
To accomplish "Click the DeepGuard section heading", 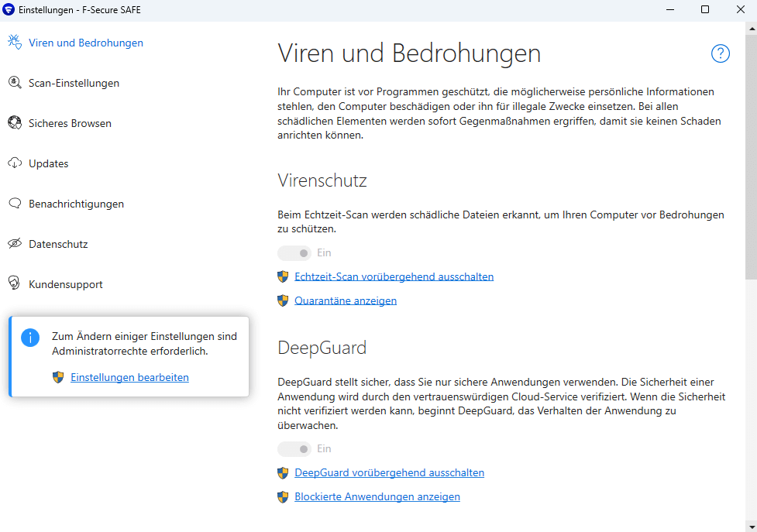I will (322, 348).
